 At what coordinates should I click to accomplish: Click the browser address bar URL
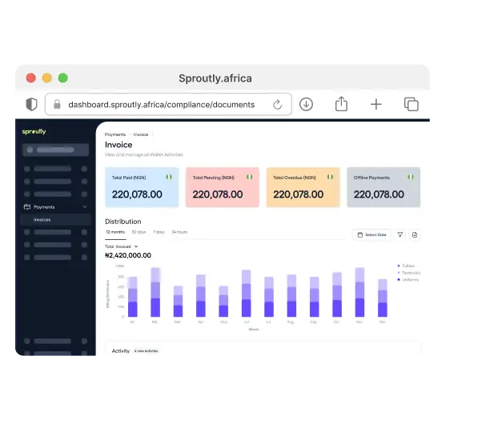[x=161, y=104]
